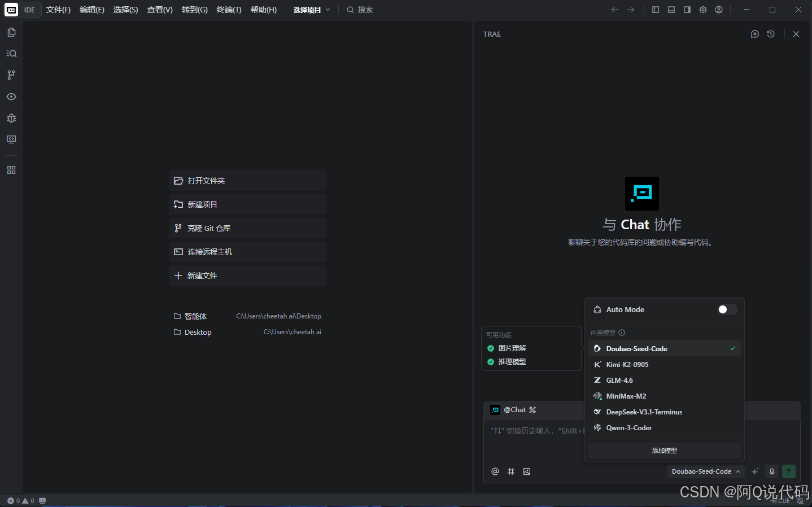Viewport: 812px width, 507px height.
Task: Open the 选择(S) menu
Action: pyautogui.click(x=125, y=10)
